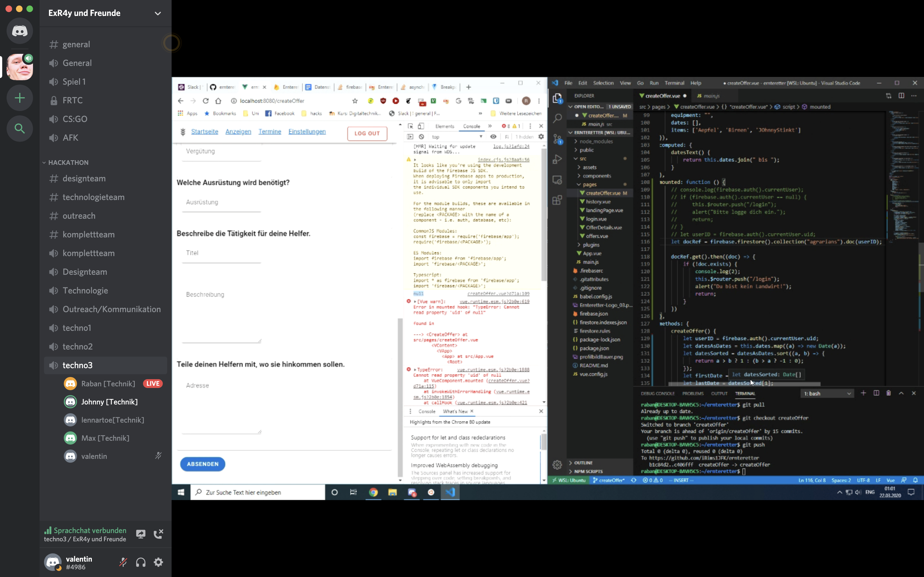Open Explore Servers magnifier icon
The image size is (924, 577).
20,129
